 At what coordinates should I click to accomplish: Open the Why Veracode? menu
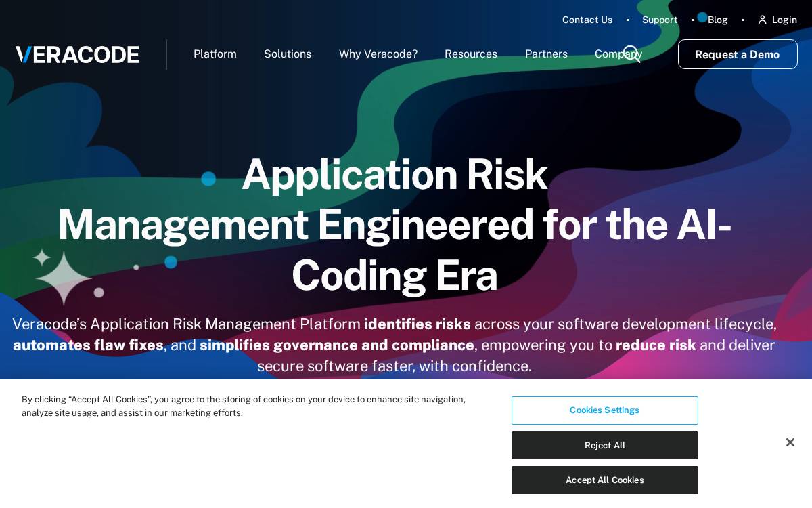tap(378, 54)
